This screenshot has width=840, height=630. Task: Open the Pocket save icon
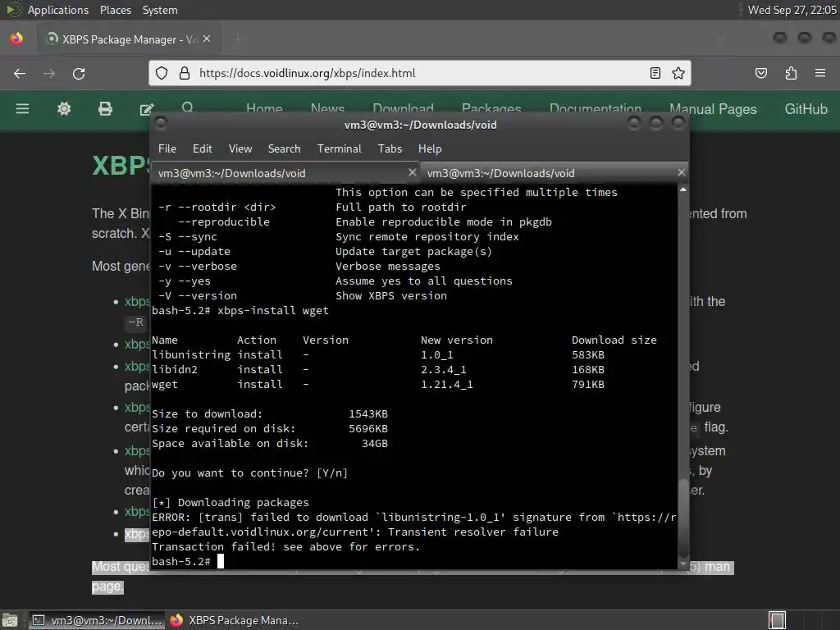[761, 73]
